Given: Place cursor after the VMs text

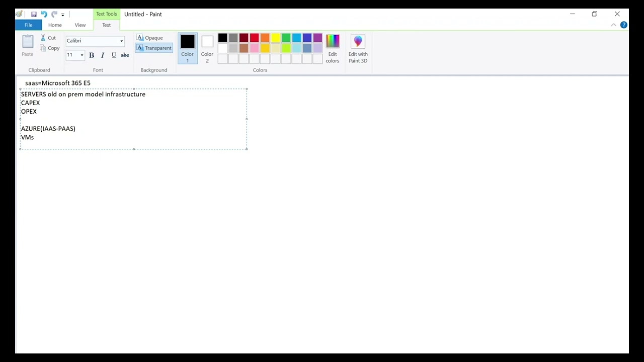Looking at the screenshot, I should pos(34,137).
